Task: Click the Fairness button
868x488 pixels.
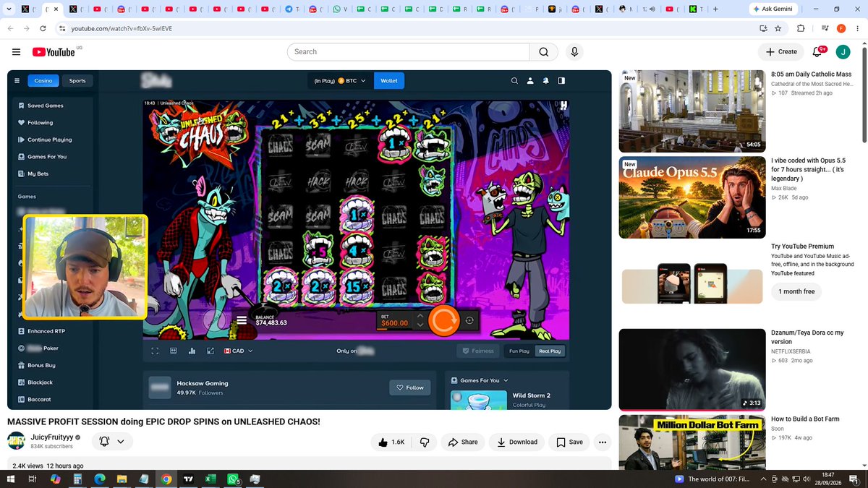Action: (x=477, y=351)
